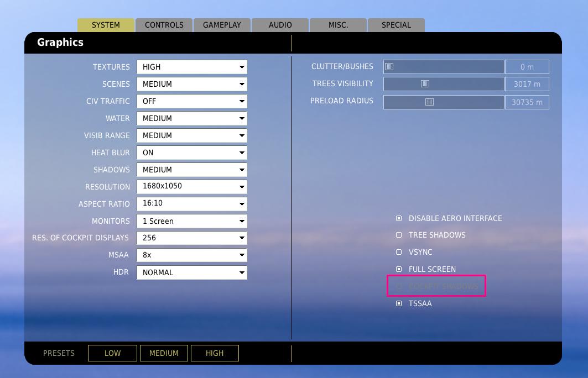Open the MISC. tab
Viewport: 588px width, 378px height.
tap(338, 25)
